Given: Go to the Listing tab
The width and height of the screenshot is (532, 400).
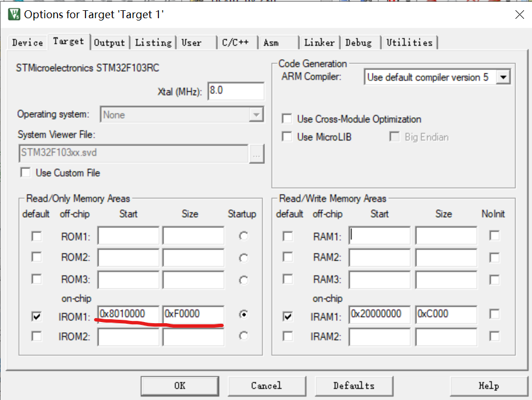Looking at the screenshot, I should [x=153, y=43].
